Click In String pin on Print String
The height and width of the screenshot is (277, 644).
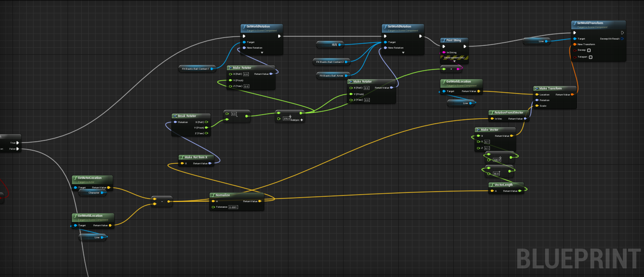click(444, 52)
